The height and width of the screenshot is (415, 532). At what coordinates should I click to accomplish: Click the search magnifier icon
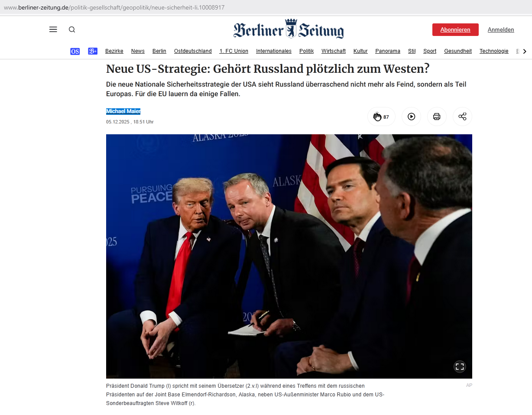[72, 29]
